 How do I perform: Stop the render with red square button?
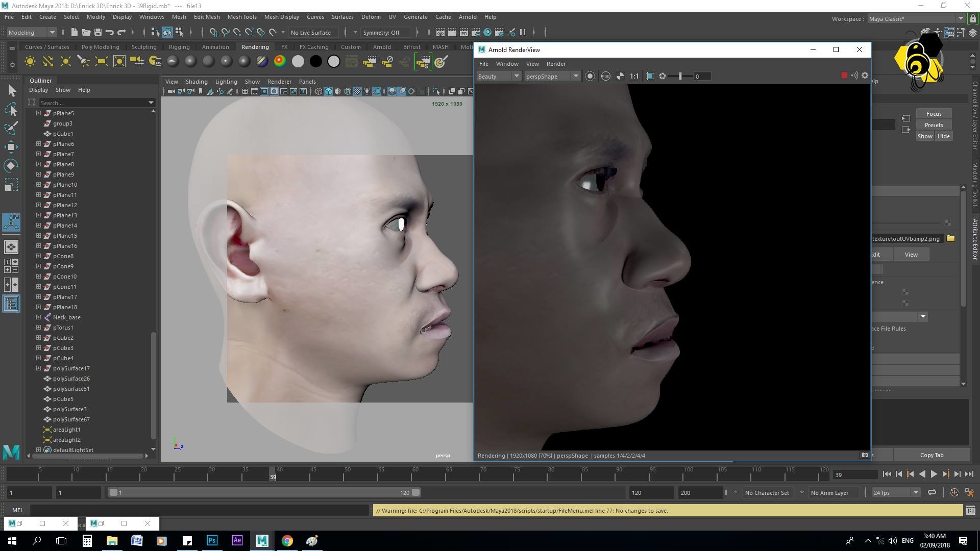[844, 76]
